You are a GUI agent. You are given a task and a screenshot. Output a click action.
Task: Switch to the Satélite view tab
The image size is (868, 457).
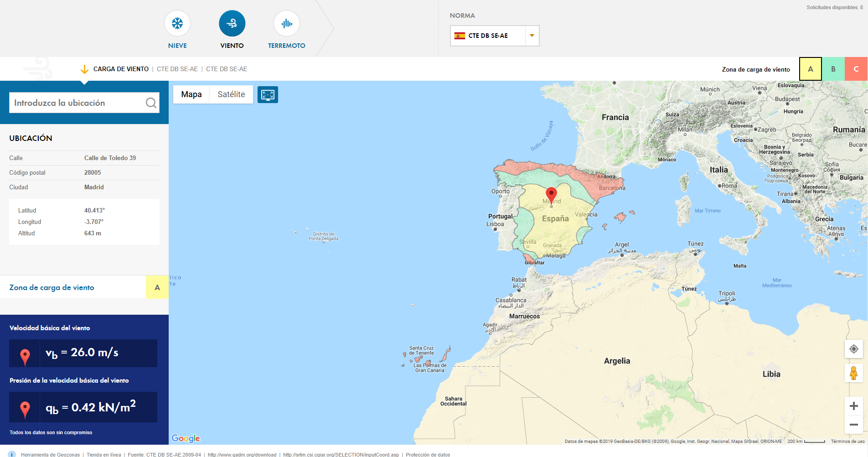click(231, 94)
